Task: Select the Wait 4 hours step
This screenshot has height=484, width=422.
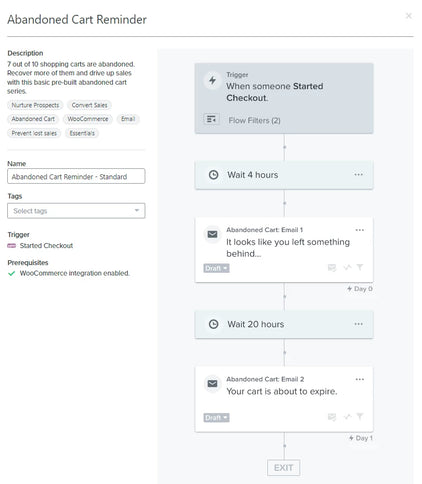Action: click(284, 175)
